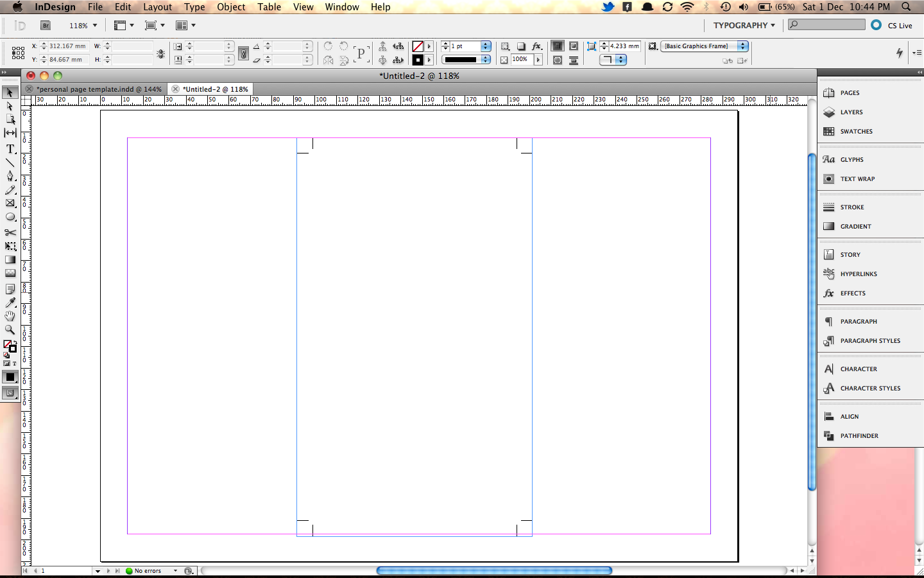Open the Screen Mode dropdown
The height and width of the screenshot is (578, 924).
tap(155, 26)
